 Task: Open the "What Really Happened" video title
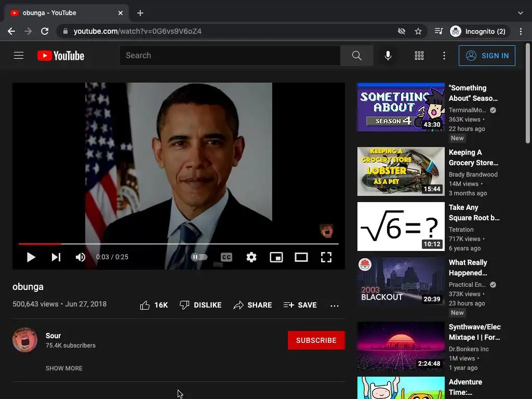point(468,268)
